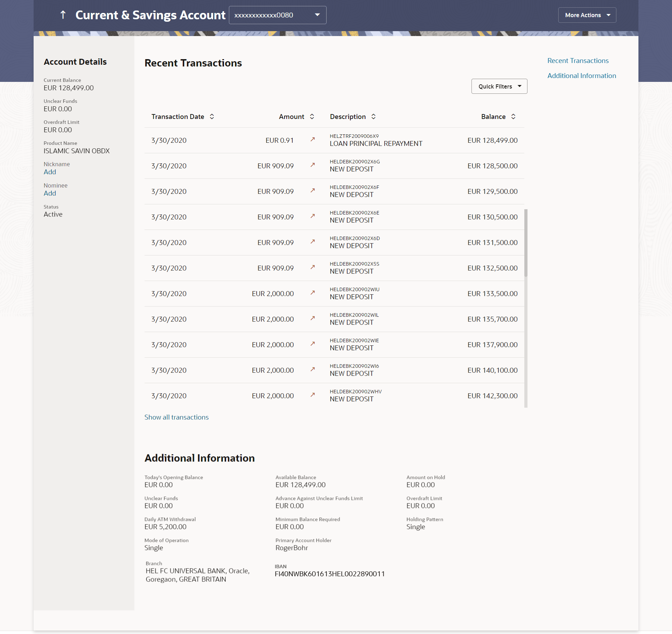This screenshot has width=672, height=634.
Task: Open the account number xxxxxxxxxxxx0080 dropdown
Action: click(x=277, y=15)
